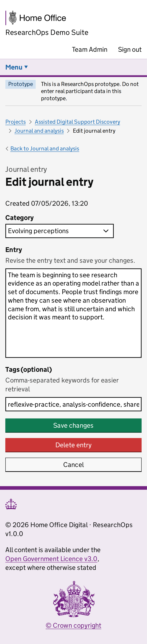Click the Tags input field
This screenshot has height=644, width=147.
coord(73,404)
